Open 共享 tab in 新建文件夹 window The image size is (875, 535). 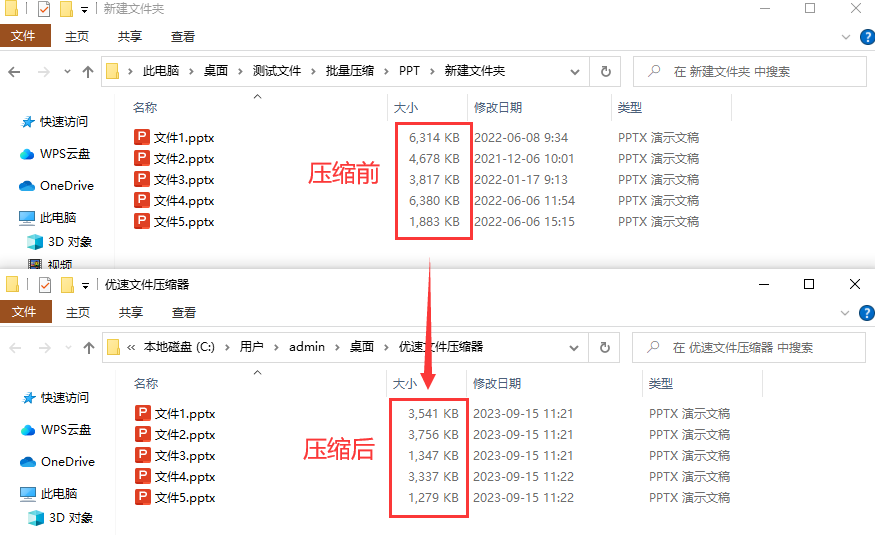point(130,36)
